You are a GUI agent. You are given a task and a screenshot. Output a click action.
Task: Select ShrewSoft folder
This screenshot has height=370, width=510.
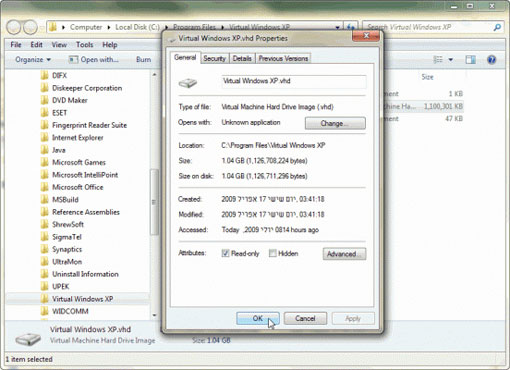click(x=68, y=224)
